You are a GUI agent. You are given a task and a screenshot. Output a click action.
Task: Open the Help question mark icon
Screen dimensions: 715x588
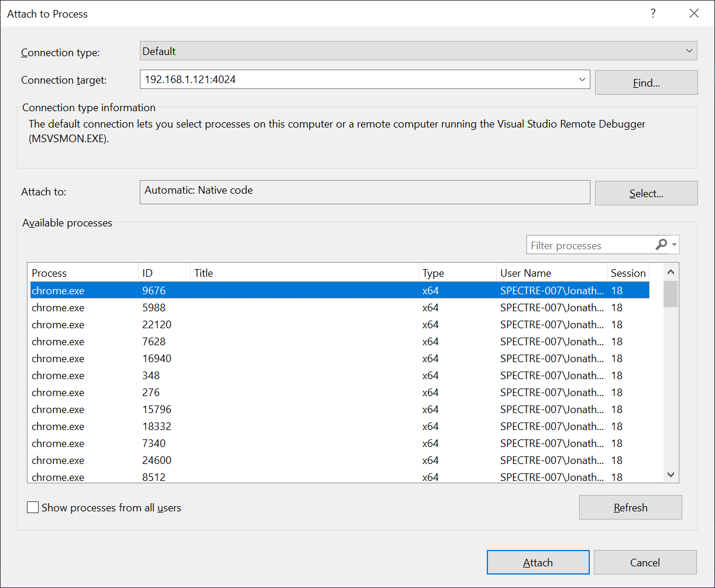coord(653,13)
